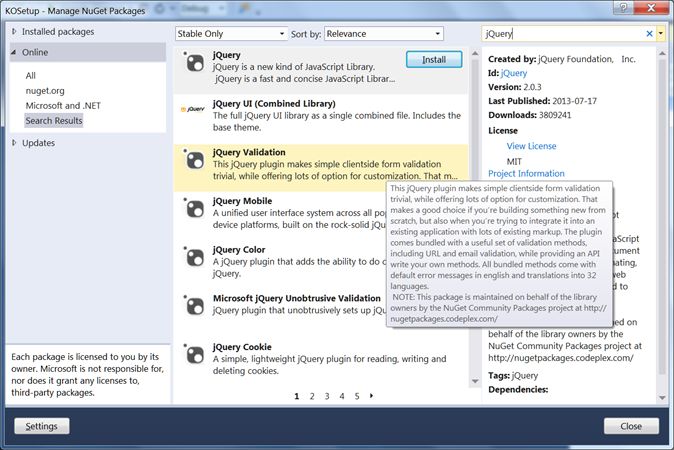
Task: Click the jQuery Validation package icon
Action: (x=195, y=160)
